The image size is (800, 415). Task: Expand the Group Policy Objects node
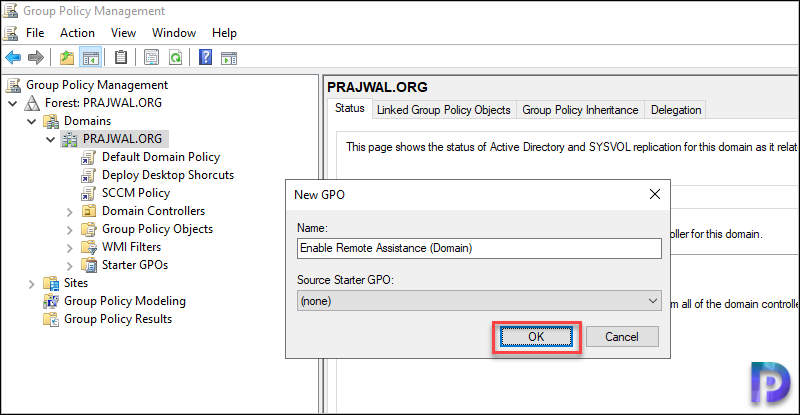click(70, 230)
